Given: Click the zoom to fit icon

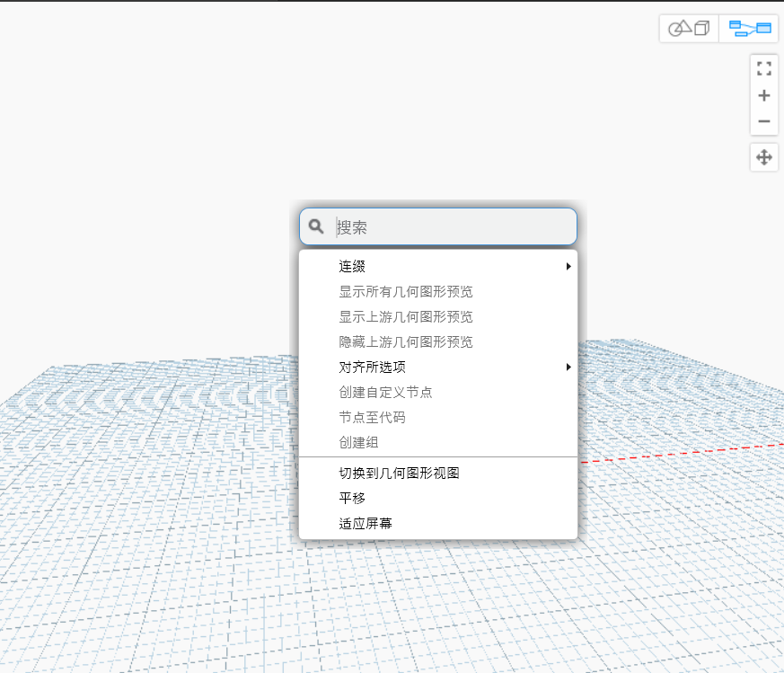Looking at the screenshot, I should tap(763, 68).
